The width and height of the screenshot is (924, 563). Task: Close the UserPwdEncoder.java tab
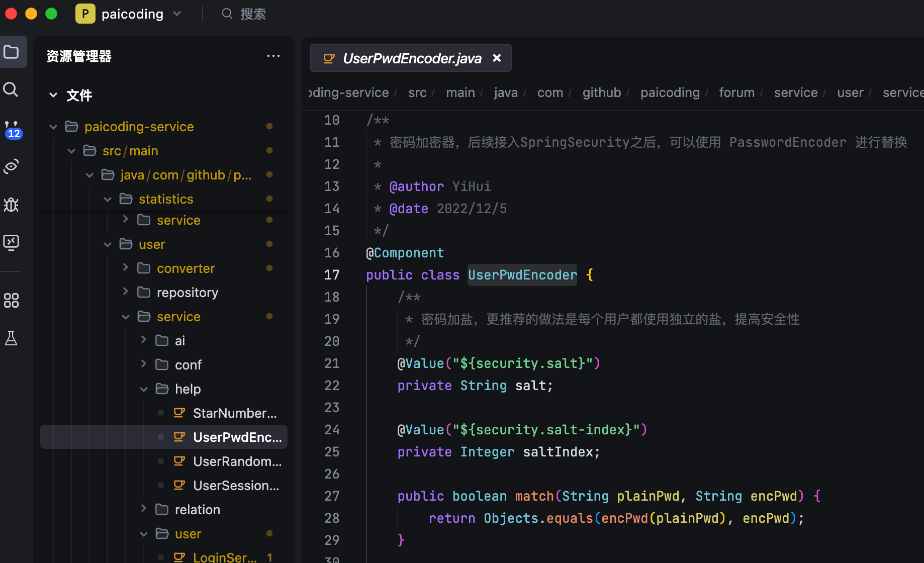[x=497, y=58]
